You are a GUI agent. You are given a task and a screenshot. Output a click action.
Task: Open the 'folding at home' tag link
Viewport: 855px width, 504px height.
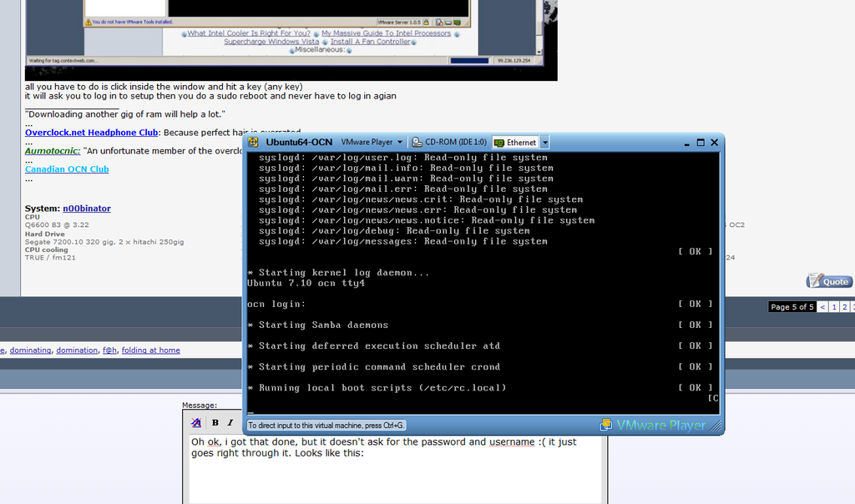[150, 350]
